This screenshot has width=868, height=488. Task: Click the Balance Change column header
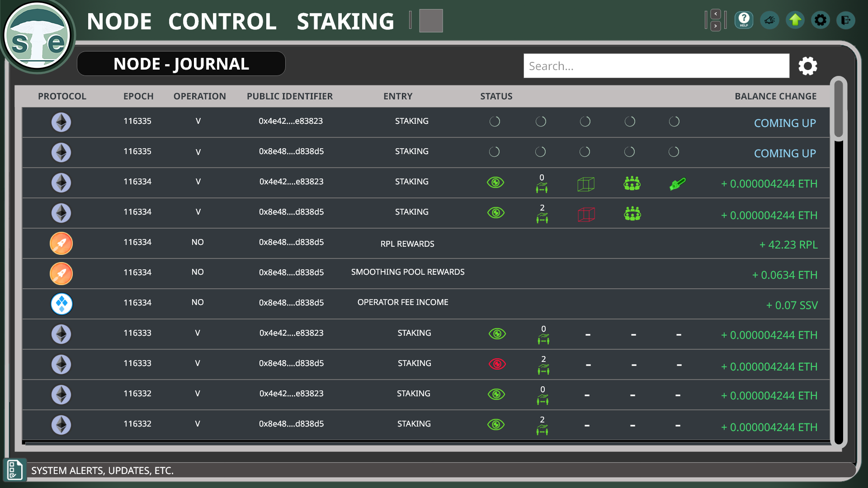coord(775,96)
